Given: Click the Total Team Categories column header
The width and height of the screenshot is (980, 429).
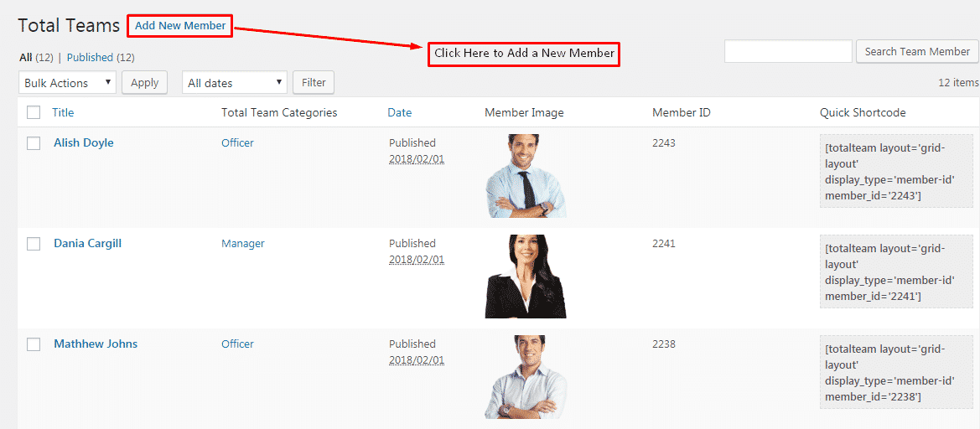Looking at the screenshot, I should [x=279, y=112].
